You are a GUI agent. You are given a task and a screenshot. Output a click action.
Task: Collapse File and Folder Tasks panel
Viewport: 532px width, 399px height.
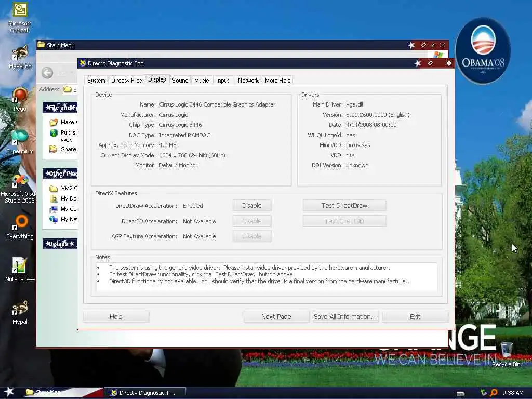[x=60, y=108]
